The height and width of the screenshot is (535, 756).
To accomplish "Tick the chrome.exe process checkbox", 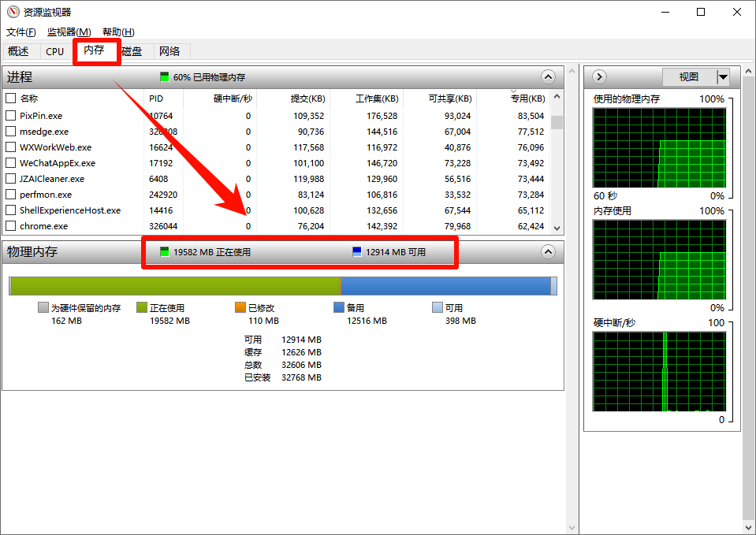I will (11, 226).
